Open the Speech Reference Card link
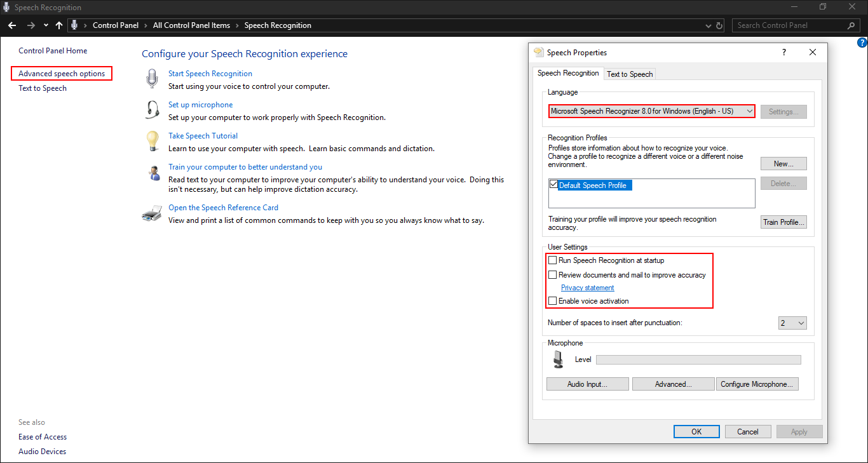Viewport: 868px width, 463px height. [223, 208]
